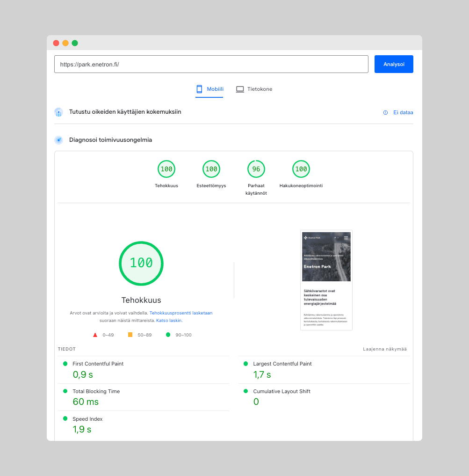Open the Katso laskin link

[x=168, y=320]
